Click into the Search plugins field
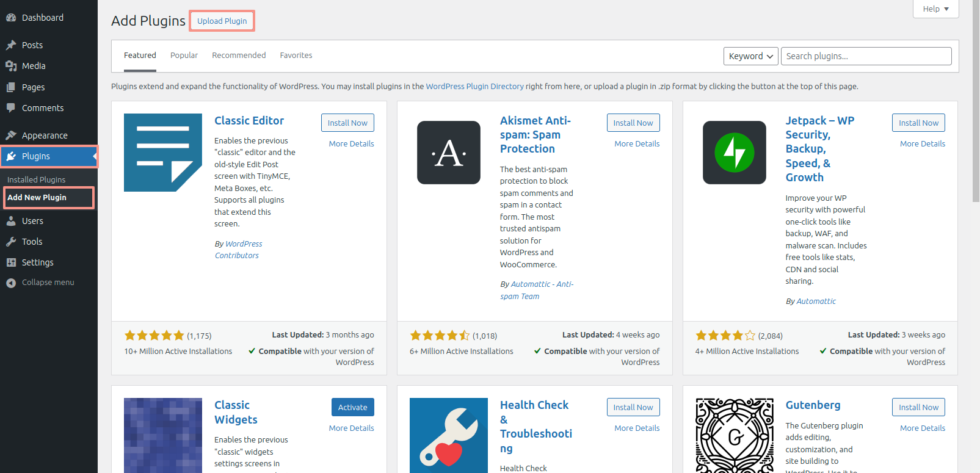The image size is (980, 473). [x=866, y=56]
